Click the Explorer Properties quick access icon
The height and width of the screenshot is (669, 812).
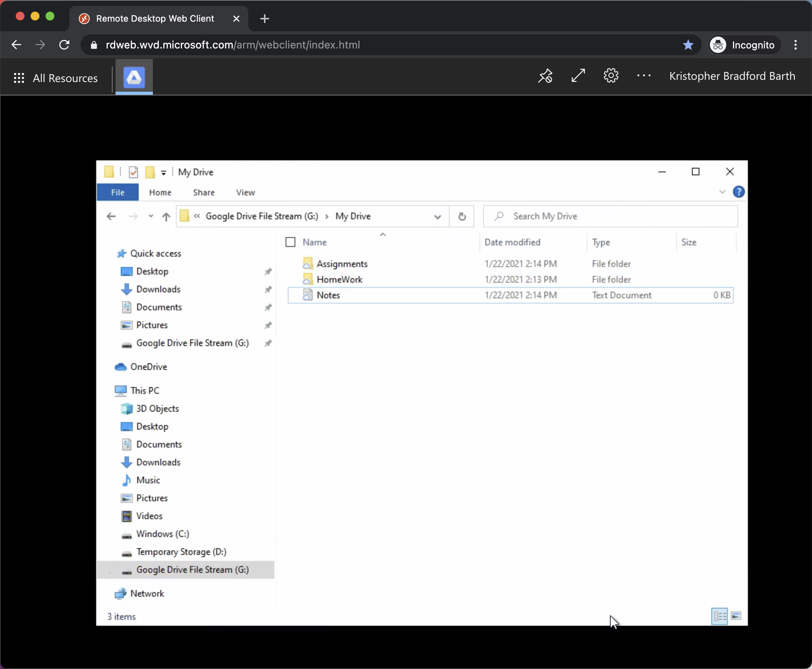pos(133,172)
